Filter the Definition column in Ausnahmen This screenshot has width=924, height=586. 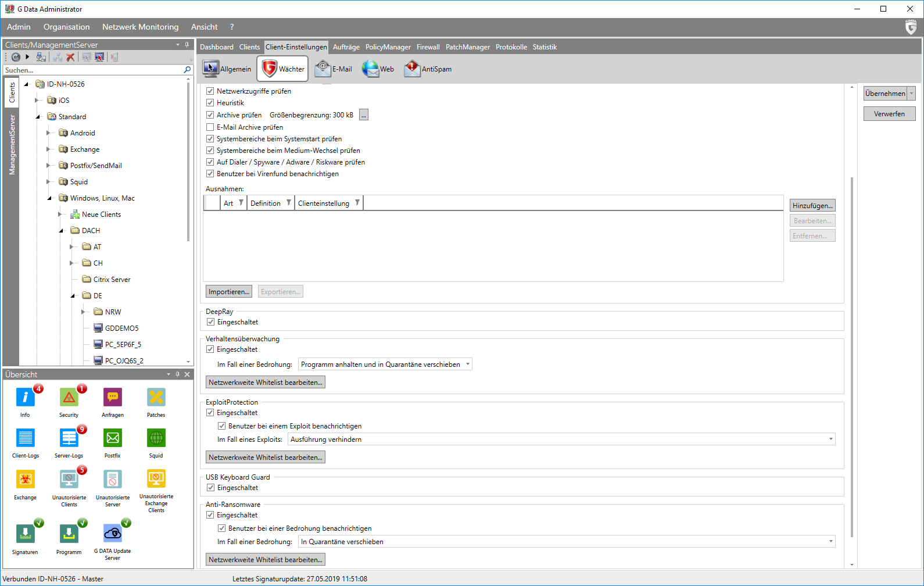[288, 203]
